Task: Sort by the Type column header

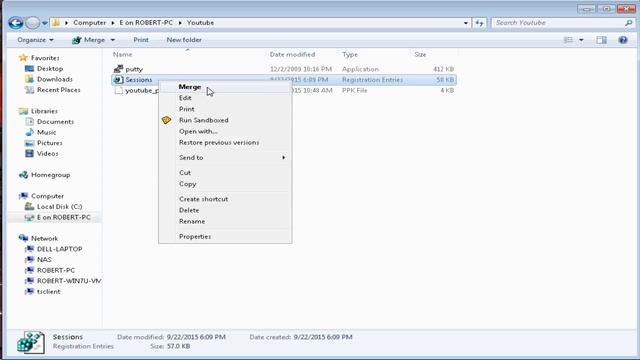Action: [x=350, y=54]
